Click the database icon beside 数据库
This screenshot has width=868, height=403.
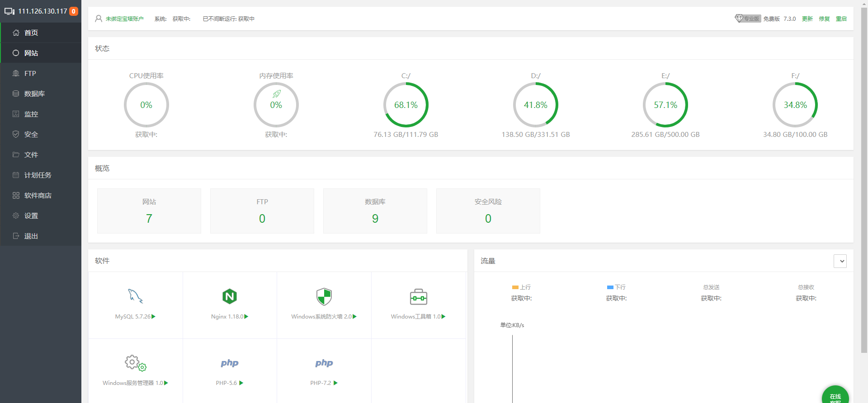16,94
